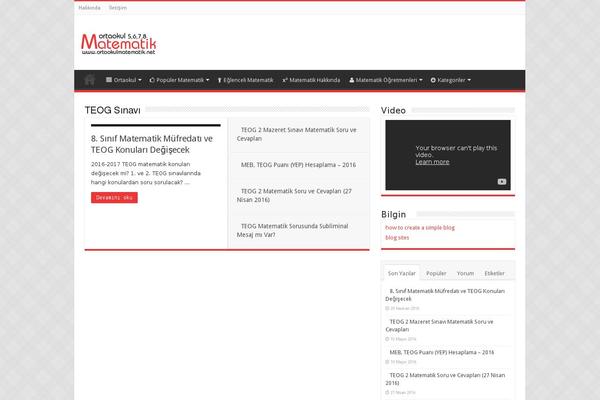Open '8. Sınıf Matematik Müfredatı' featured headline
The height and width of the screenshot is (400, 600).
pos(152,144)
